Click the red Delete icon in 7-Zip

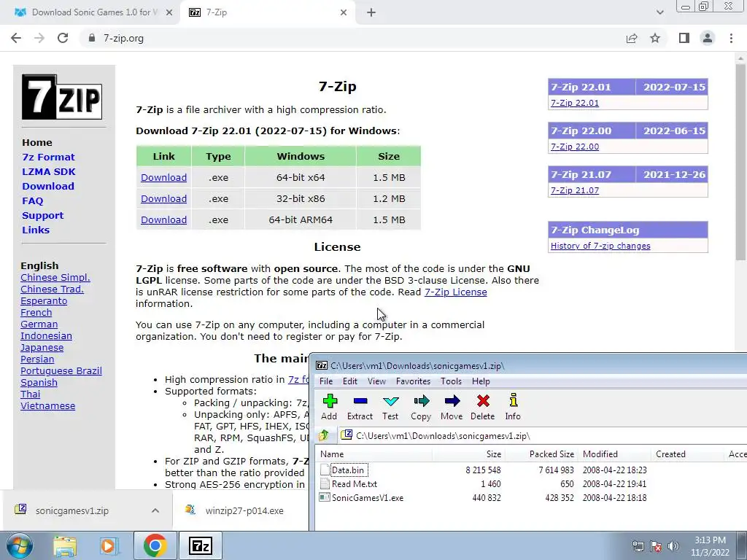483,402
